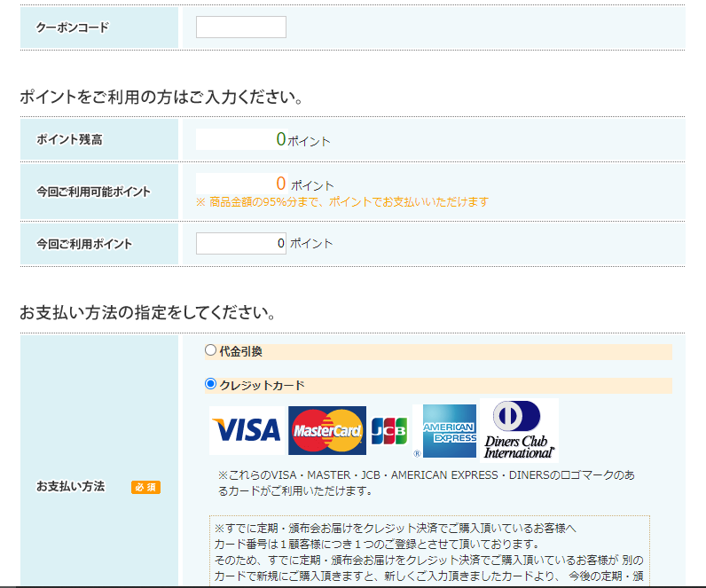
Task: Click the お支払い方法の指定 section heading
Action: [x=147, y=313]
